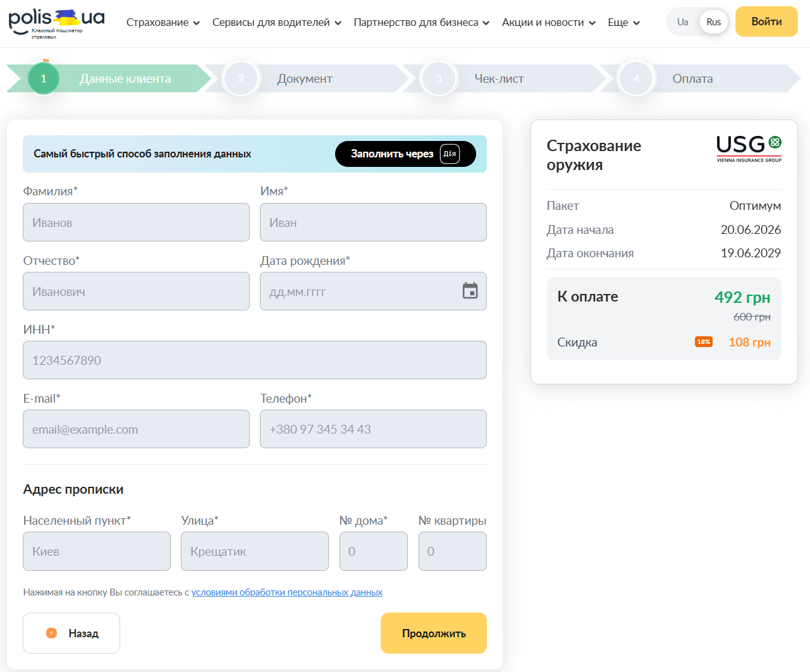This screenshot has height=672, width=810.
Task: Click the Назад button
Action: 71,633
